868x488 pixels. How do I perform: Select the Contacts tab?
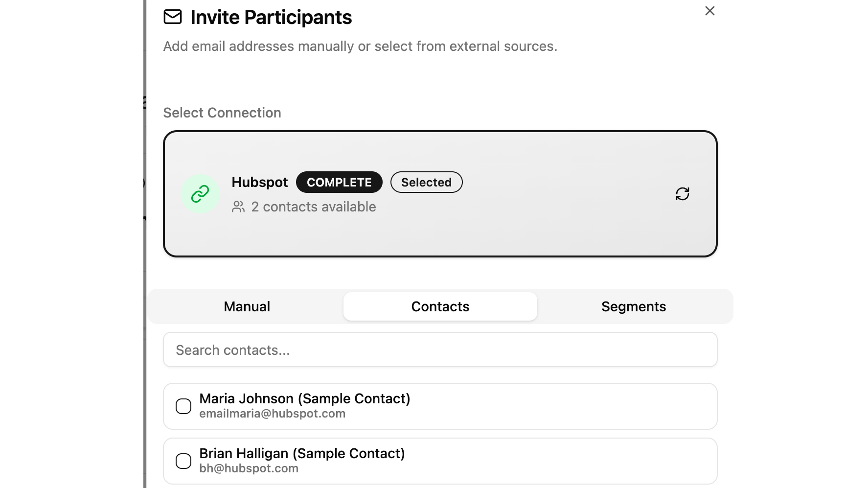pyautogui.click(x=440, y=306)
